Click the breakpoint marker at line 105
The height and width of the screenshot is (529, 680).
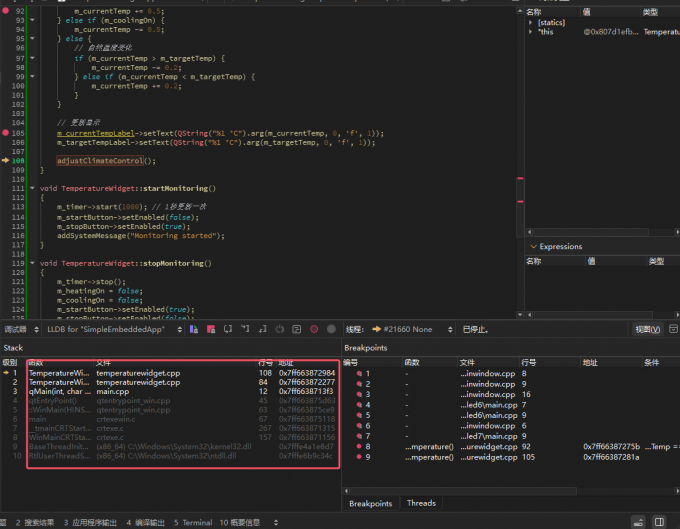(x=6, y=133)
